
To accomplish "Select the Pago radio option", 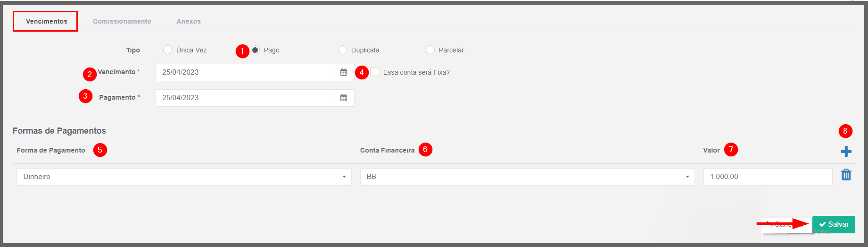I will tap(255, 50).
